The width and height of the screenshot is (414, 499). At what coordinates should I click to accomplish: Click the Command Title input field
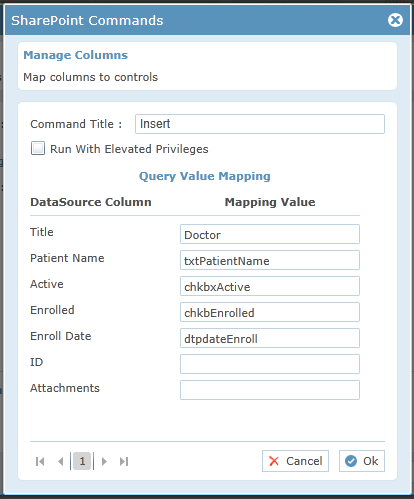[260, 124]
